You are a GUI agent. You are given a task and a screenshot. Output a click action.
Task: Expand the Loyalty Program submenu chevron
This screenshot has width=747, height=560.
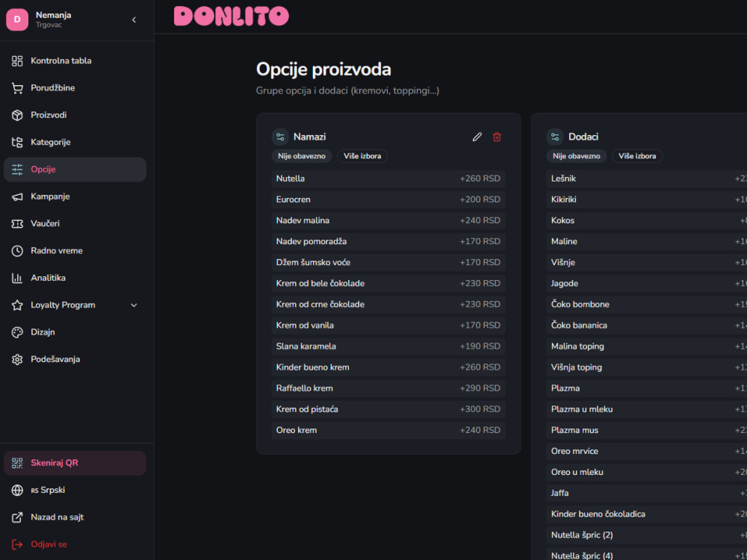tap(134, 305)
